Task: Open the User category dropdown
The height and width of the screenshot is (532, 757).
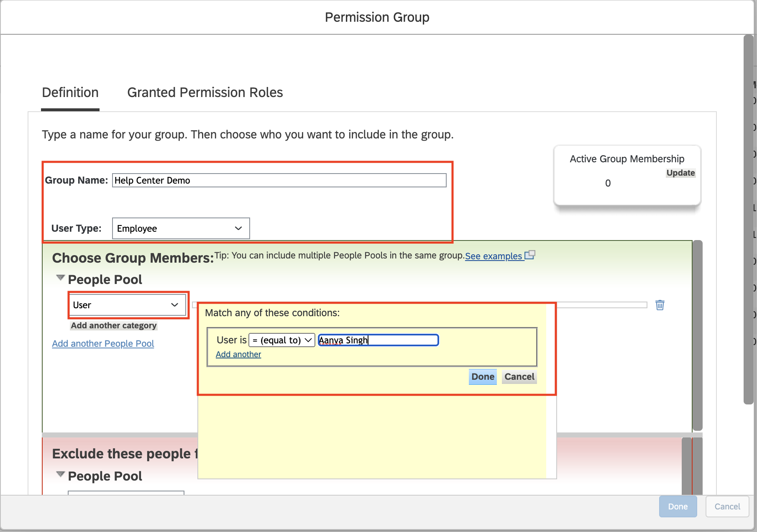Action: point(126,305)
